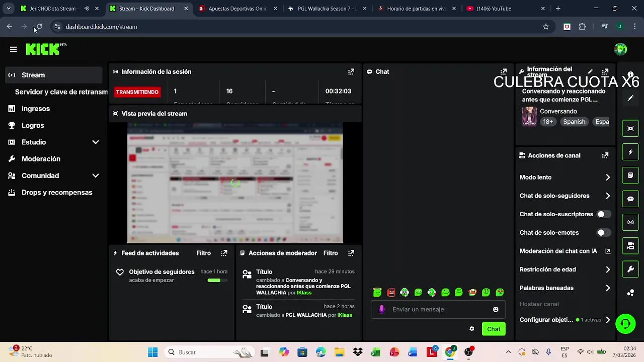
Task: Click follower goal progress bar
Action: point(217,280)
